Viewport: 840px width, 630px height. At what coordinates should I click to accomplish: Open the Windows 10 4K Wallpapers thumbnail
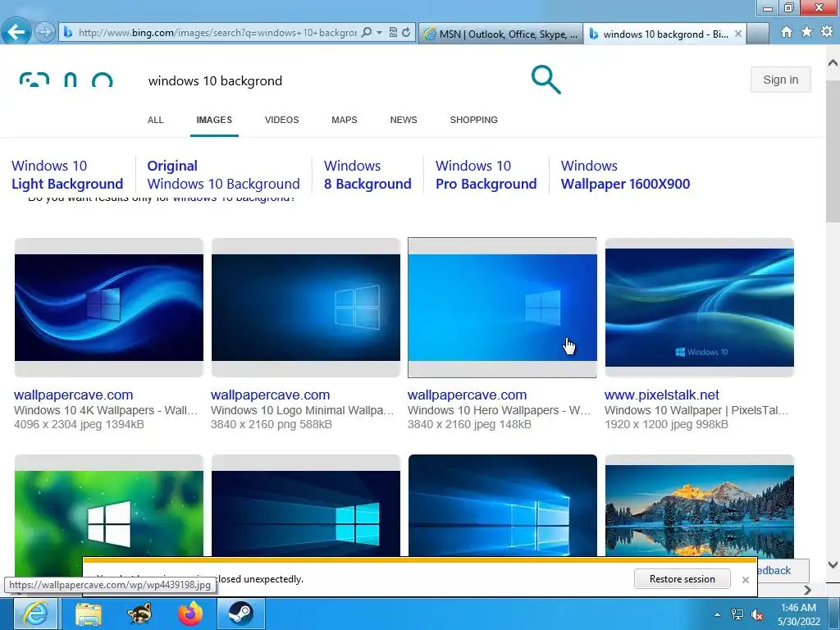[109, 308]
